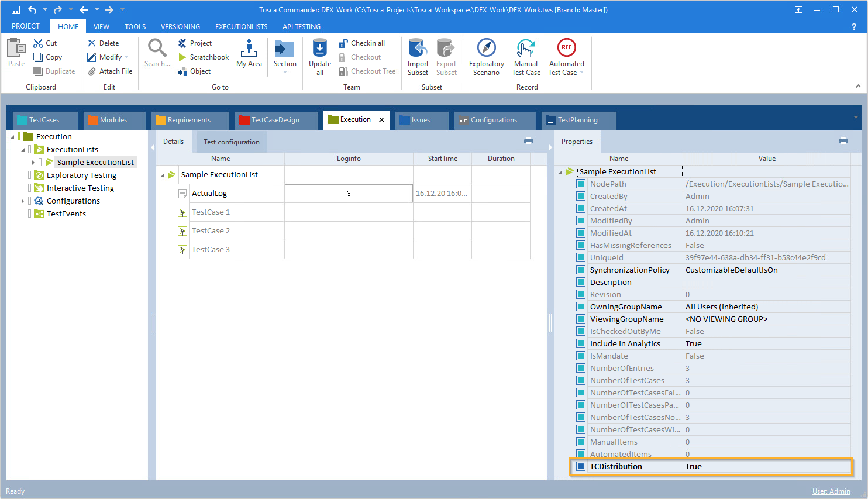Click the Update all icon
The height and width of the screenshot is (499, 868).
click(320, 48)
